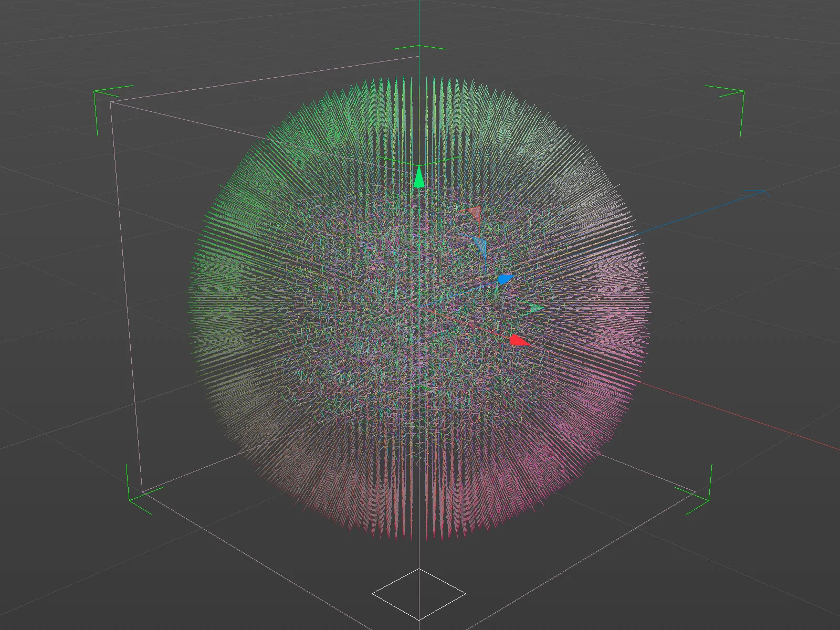Grab the bright red X-axis arrow handle

click(520, 340)
